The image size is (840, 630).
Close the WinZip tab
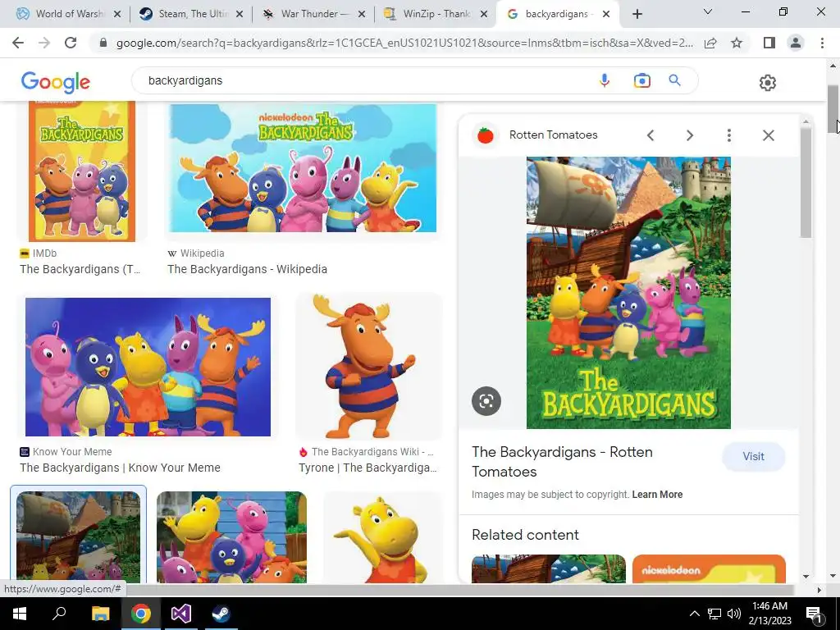pos(484,14)
